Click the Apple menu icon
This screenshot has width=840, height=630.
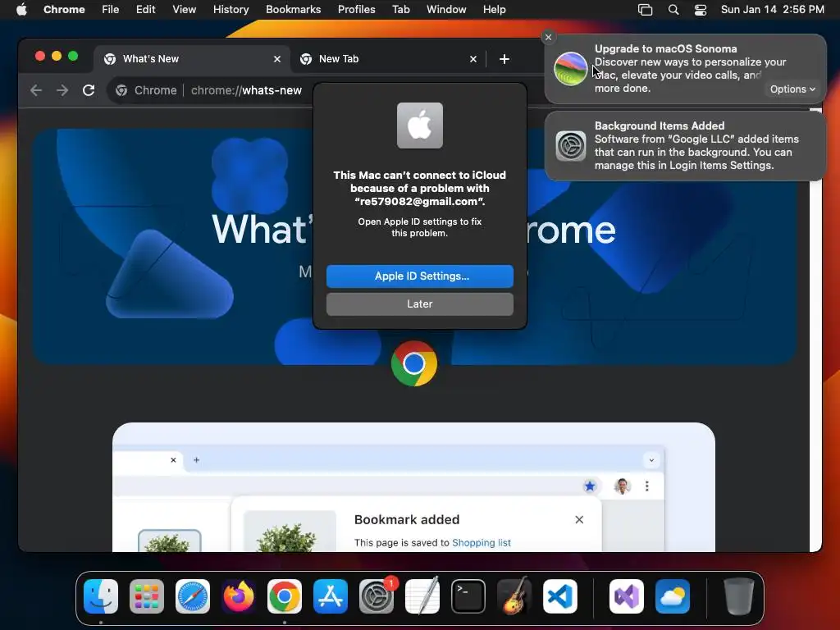tap(21, 10)
